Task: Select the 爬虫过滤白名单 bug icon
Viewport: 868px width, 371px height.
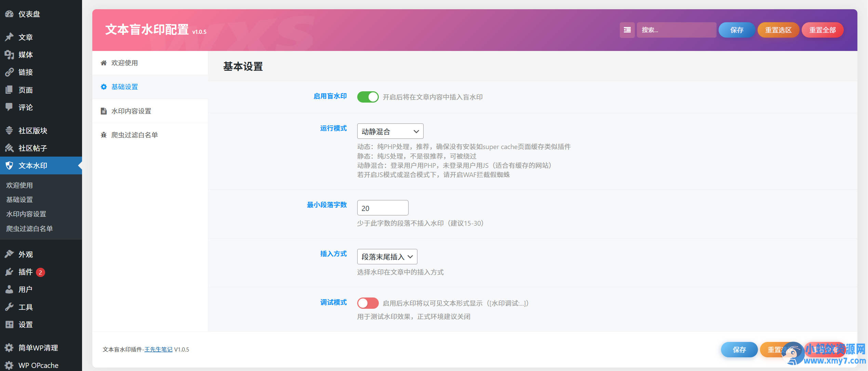Action: (x=104, y=135)
